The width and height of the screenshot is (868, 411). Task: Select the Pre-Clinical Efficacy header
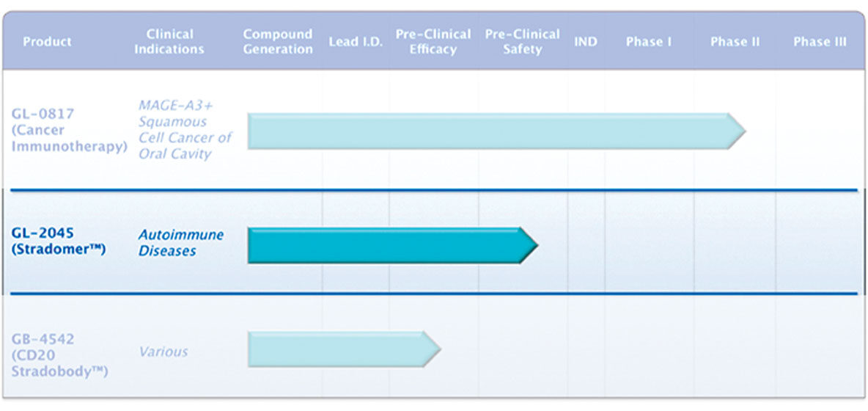[433, 42]
